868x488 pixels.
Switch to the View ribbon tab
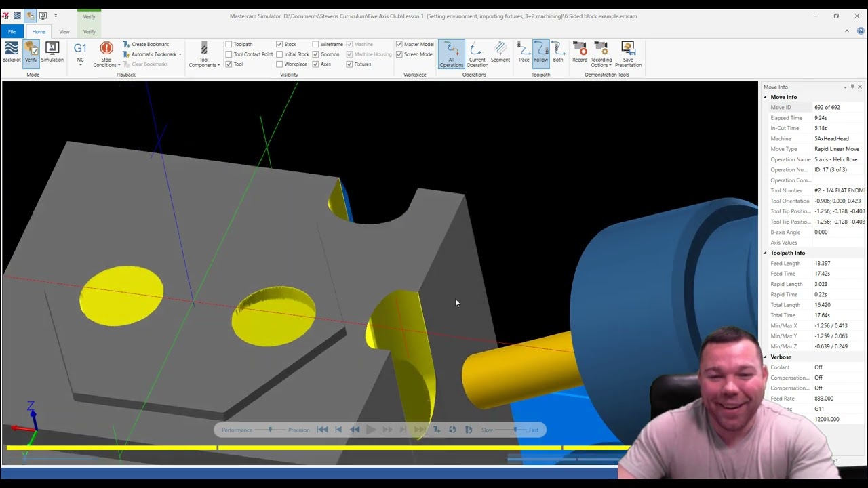(64, 32)
